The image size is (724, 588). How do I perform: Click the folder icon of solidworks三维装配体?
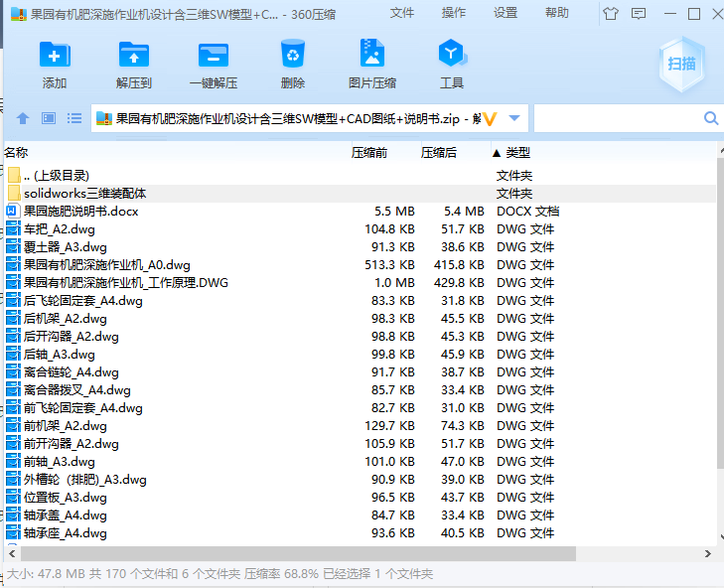(14, 193)
